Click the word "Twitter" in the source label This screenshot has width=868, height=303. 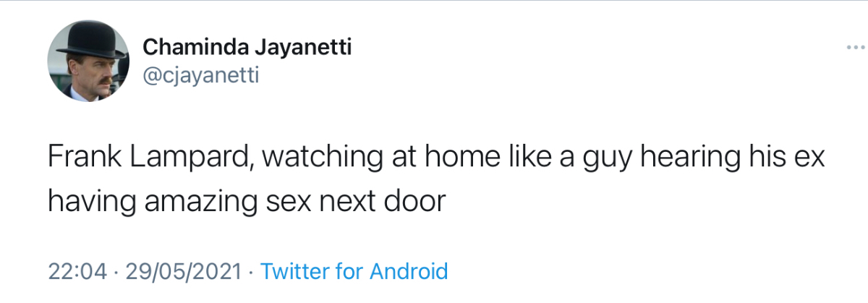point(295,272)
